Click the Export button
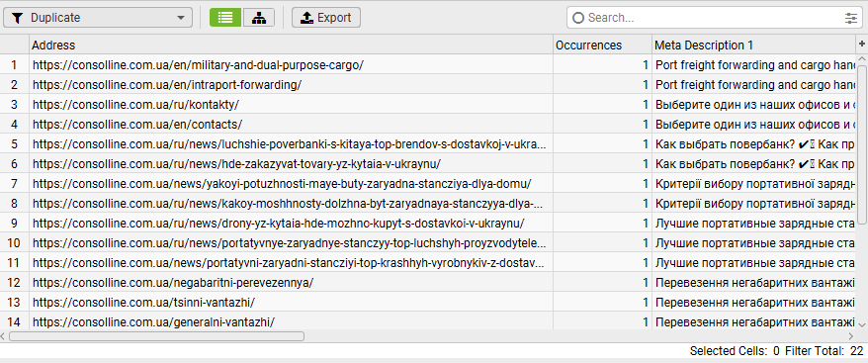Screen dimensions: 868x363 (x=326, y=17)
